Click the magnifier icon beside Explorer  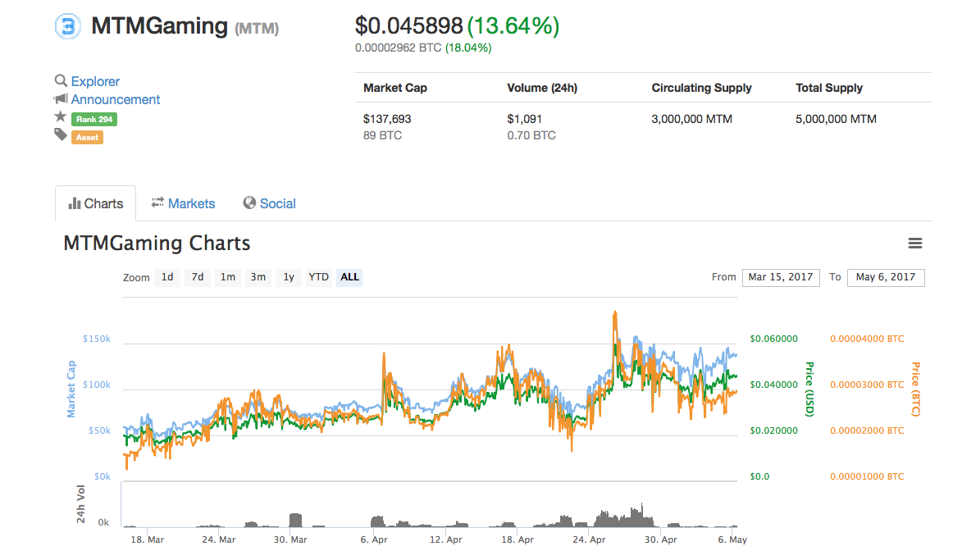click(61, 81)
